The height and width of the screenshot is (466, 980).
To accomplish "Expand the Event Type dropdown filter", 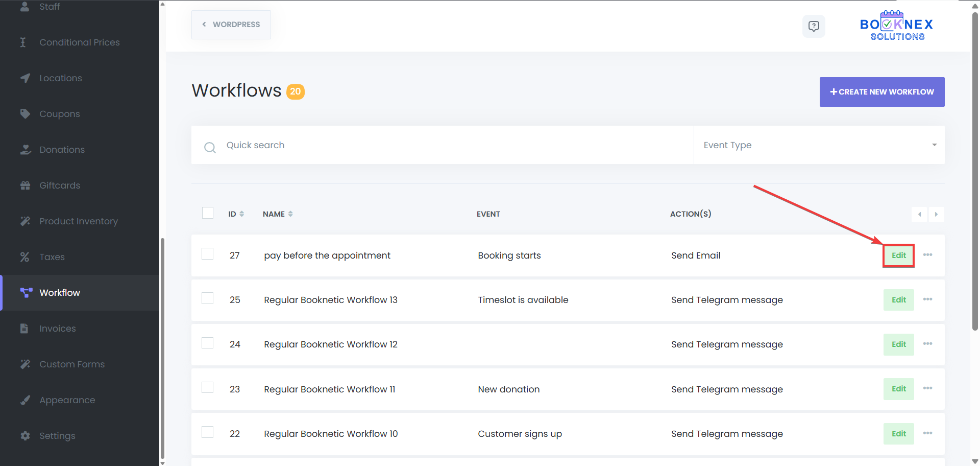I will tap(819, 145).
